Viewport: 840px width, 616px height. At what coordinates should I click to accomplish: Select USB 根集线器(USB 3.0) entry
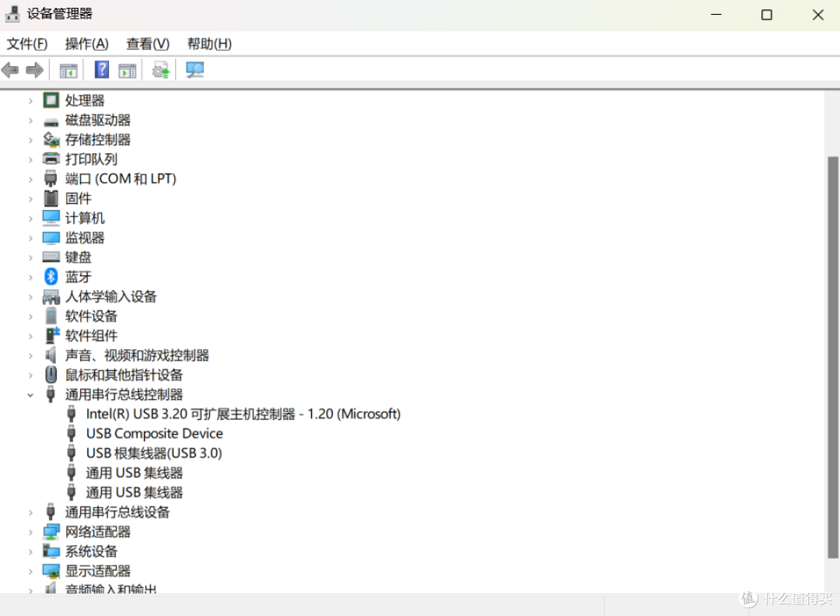154,453
